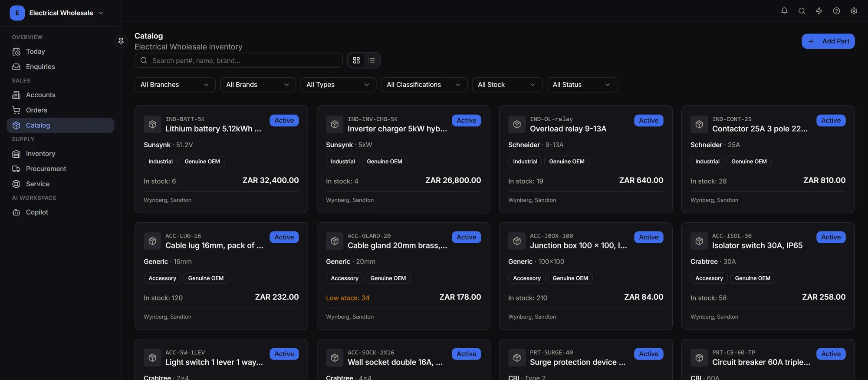The image size is (868, 380).
Task: Navigate to Accounts
Action: click(60, 95)
